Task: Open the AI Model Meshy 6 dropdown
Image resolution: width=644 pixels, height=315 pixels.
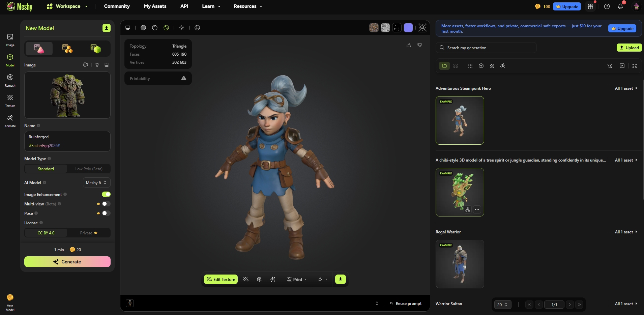Action: coord(96,182)
